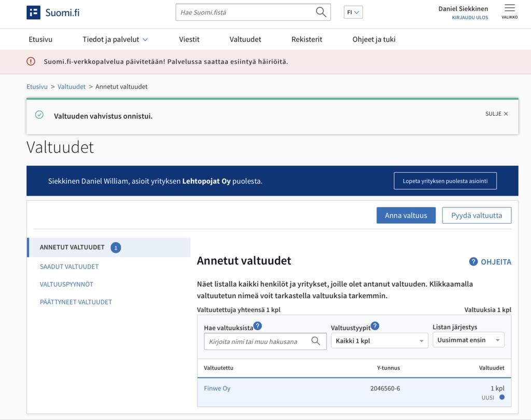Viewport: 531px width, 420px height.
Task: Open the Listan järjestys sort dropdown
Action: [x=468, y=340]
